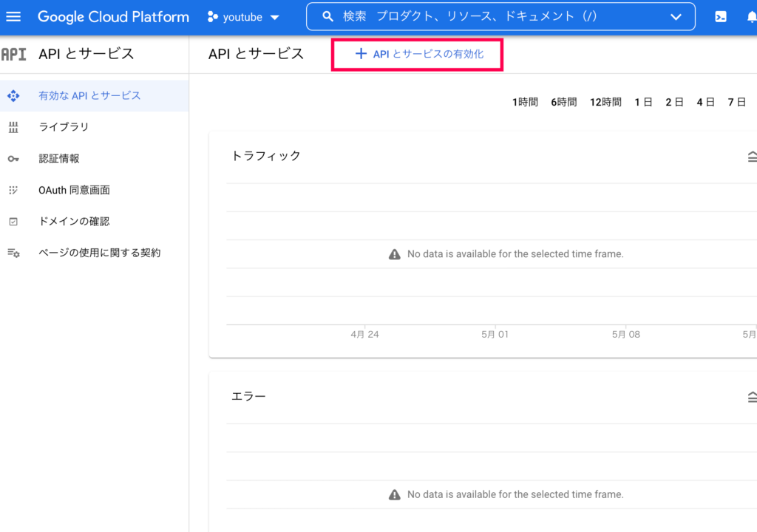The height and width of the screenshot is (532, 757).
Task: Focus the product and resource search field
Action: 500,17
